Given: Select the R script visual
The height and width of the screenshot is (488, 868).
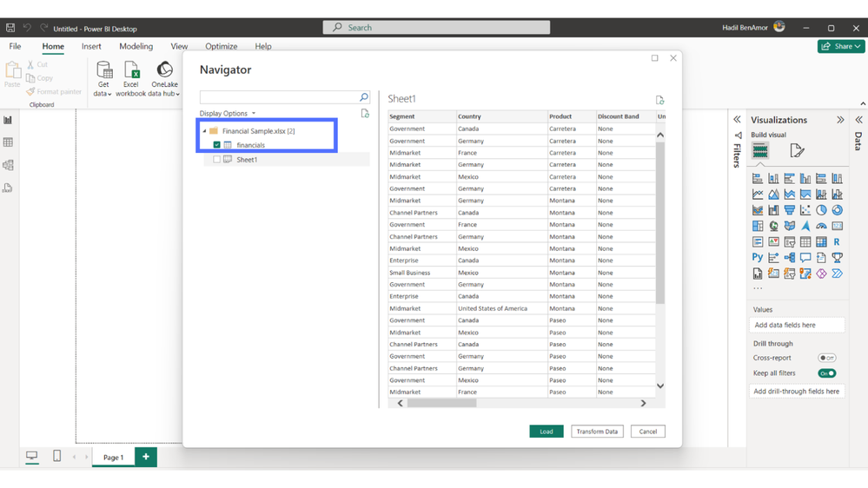Looking at the screenshot, I should click(x=837, y=241).
